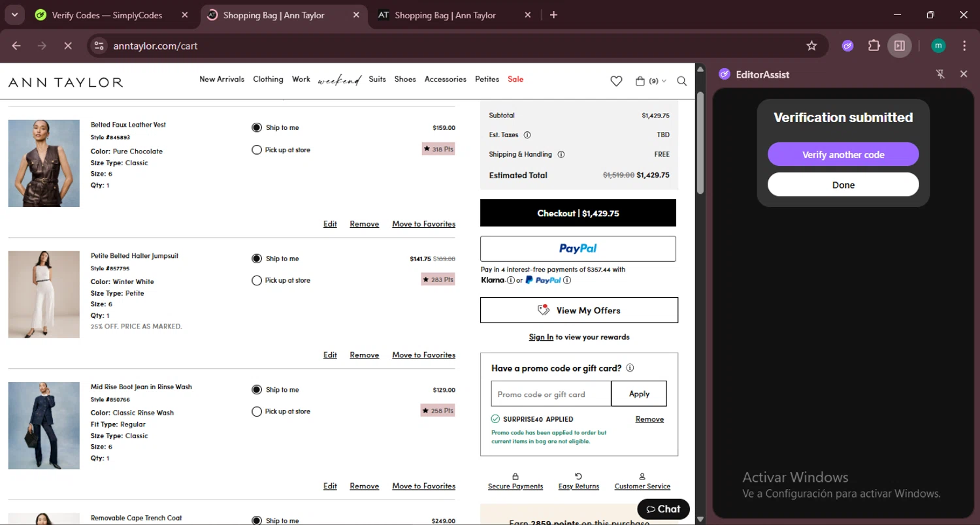Open New Arrivals menu
The image size is (980, 525).
pyautogui.click(x=221, y=79)
